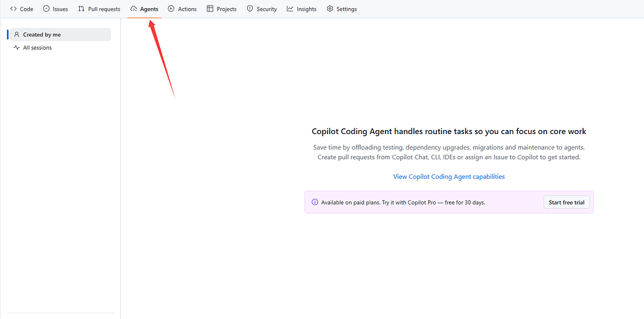Select Created by me filter
The width and height of the screenshot is (644, 319).
pos(60,35)
